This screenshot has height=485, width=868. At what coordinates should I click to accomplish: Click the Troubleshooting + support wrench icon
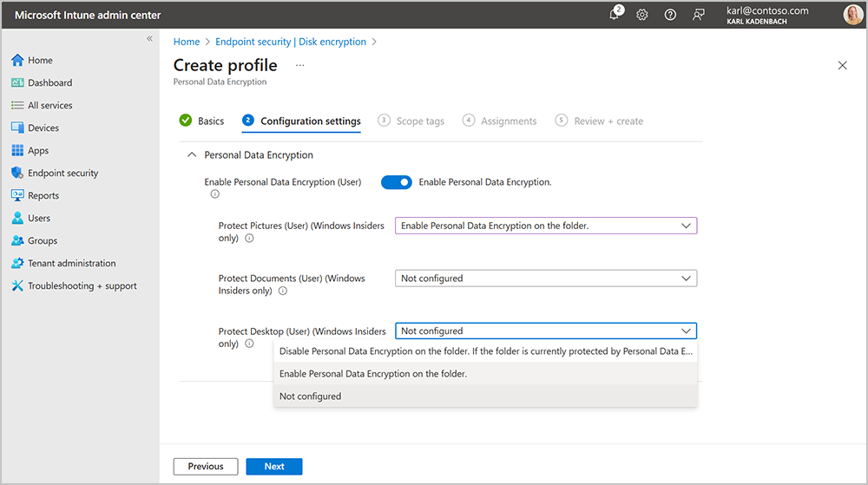point(17,285)
